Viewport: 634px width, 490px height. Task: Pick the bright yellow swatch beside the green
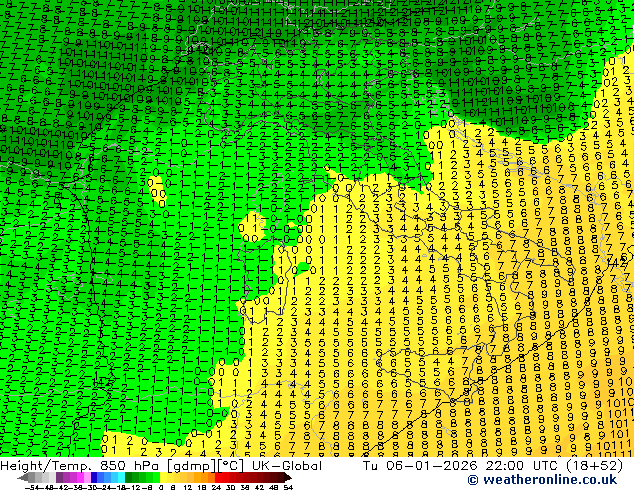(163, 478)
